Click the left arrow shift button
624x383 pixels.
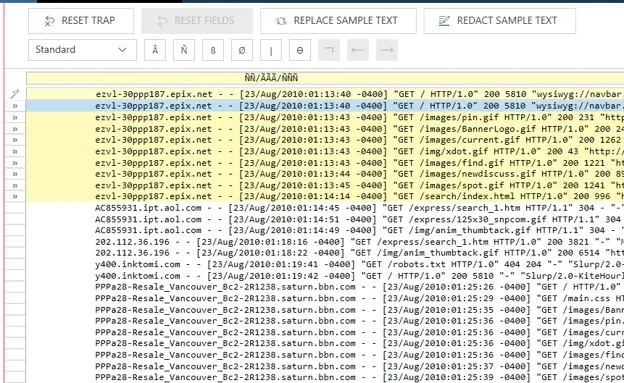(358, 50)
